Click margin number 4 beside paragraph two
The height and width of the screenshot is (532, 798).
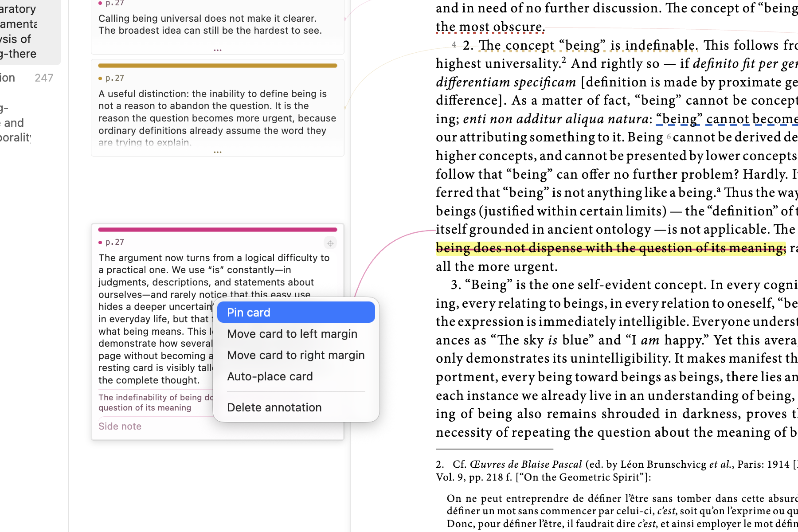coord(454,44)
